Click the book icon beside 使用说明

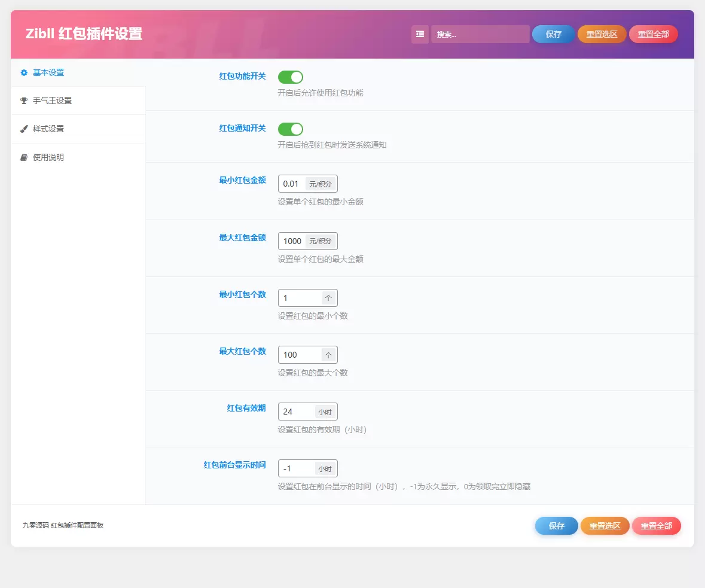point(25,157)
